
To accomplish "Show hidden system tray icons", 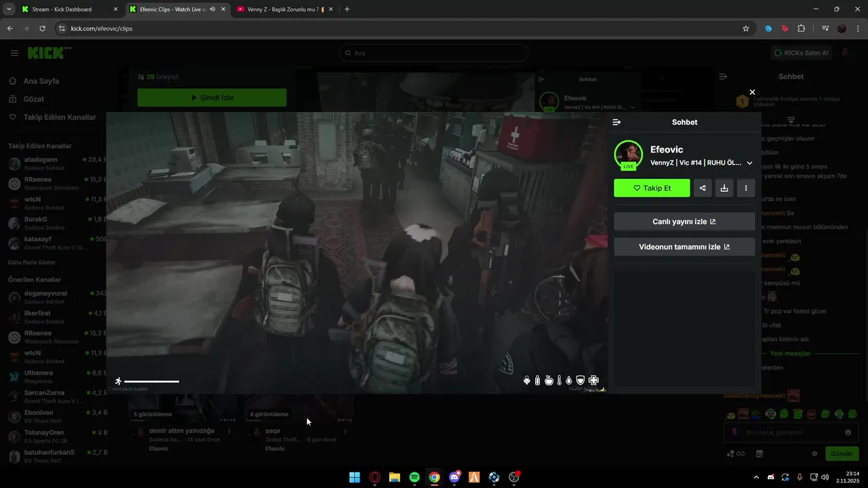I will click(x=757, y=477).
